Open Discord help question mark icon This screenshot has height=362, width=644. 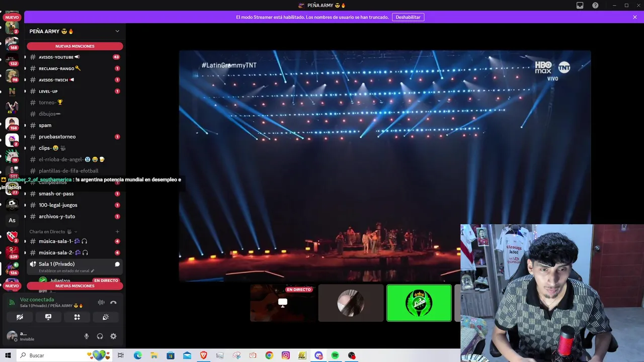tap(595, 6)
